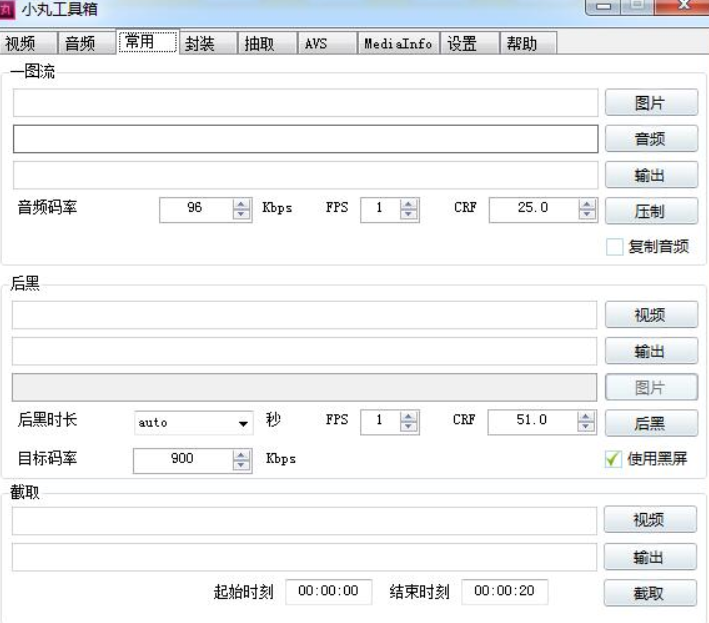Screen dimensions: 709x623
Task: Click the 压制 button
Action: [651, 211]
